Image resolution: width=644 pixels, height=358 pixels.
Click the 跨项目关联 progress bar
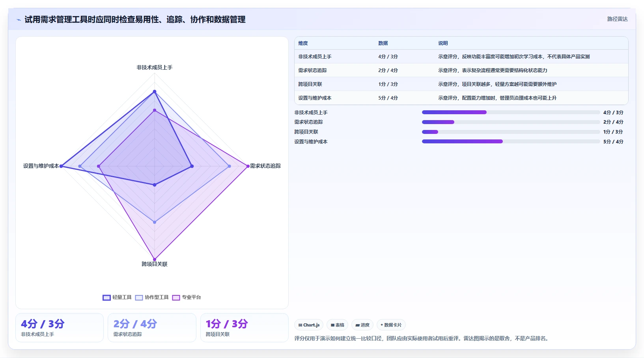511,132
